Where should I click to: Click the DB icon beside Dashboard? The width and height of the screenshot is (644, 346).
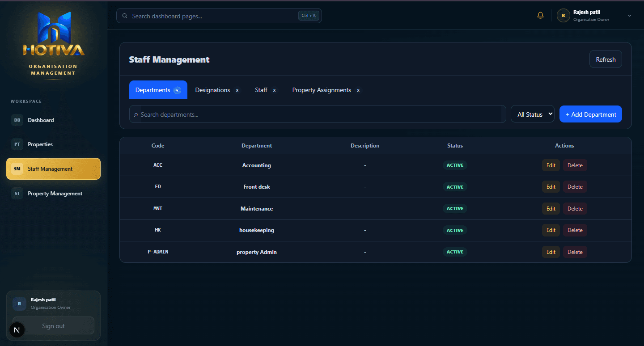point(17,120)
